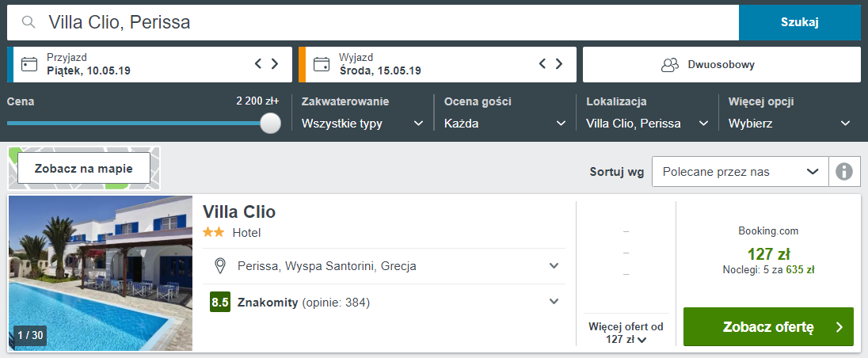Click the departure date calendar icon
This screenshot has height=358, width=868.
321,64
